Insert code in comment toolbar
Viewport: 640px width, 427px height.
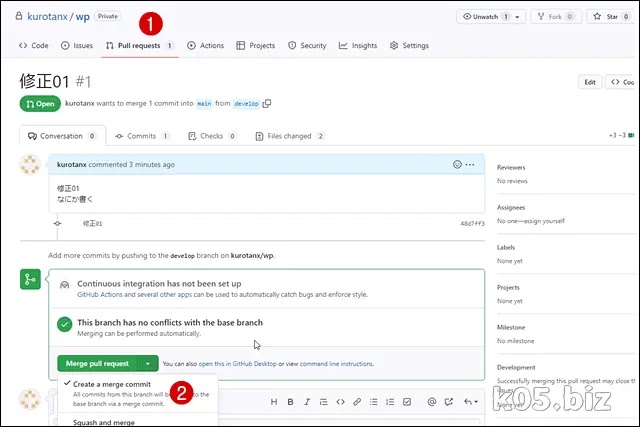pos(340,402)
